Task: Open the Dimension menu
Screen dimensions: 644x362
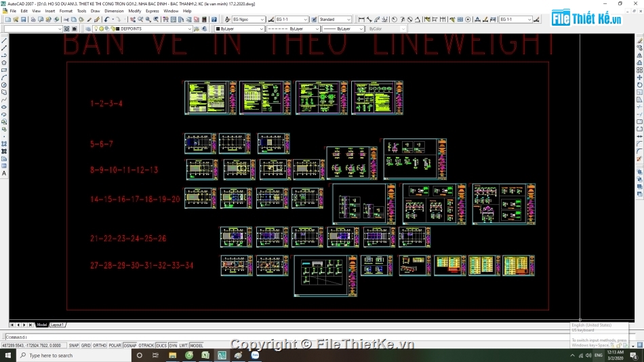Action: (114, 11)
